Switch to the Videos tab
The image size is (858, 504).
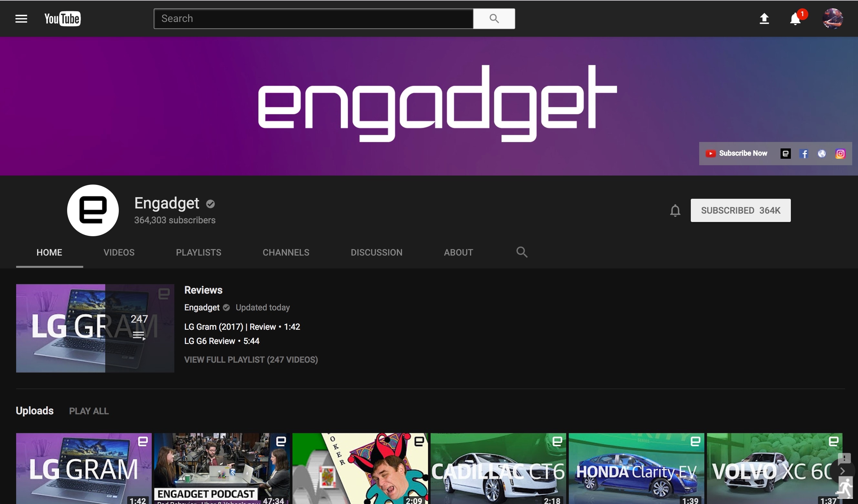(119, 253)
